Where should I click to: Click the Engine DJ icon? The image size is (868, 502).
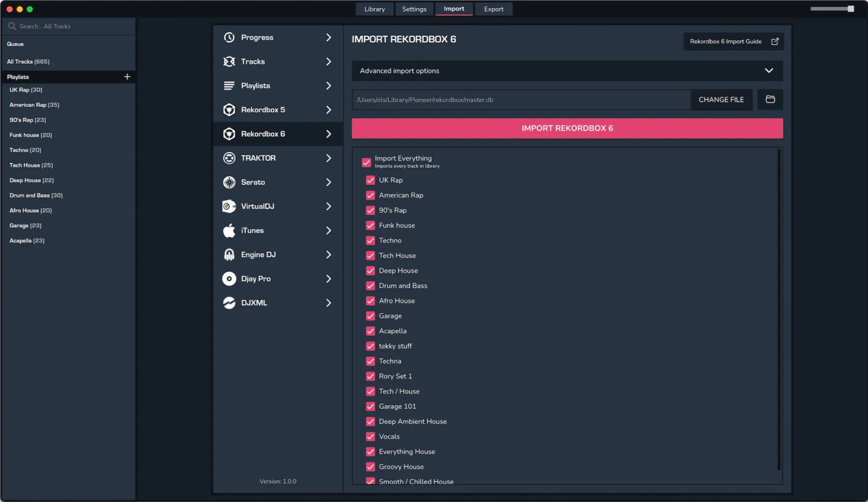[x=229, y=255]
